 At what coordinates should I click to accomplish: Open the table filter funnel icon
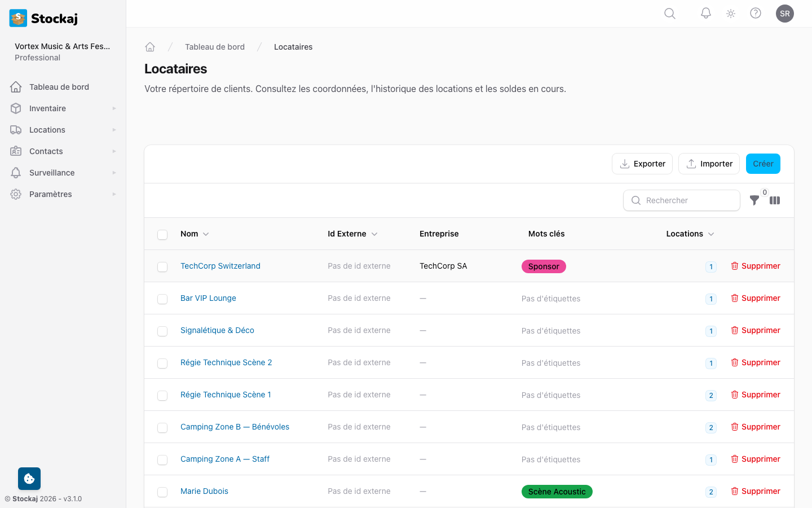pos(754,200)
